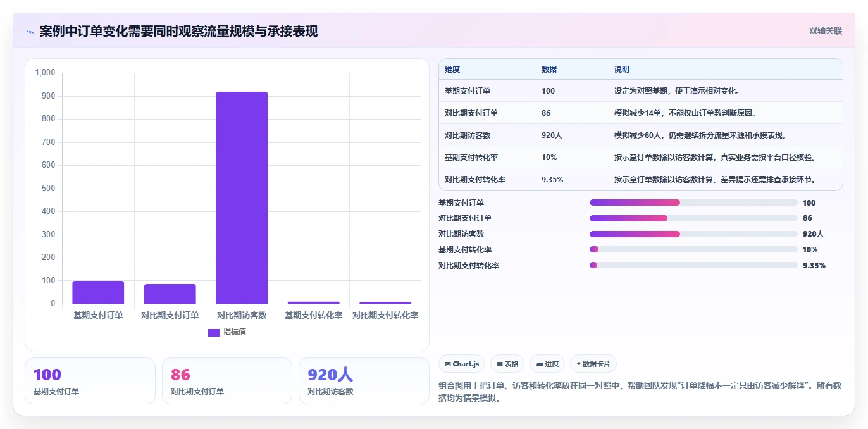
Task: Click the 指标值 legend text
Action: coord(235,332)
